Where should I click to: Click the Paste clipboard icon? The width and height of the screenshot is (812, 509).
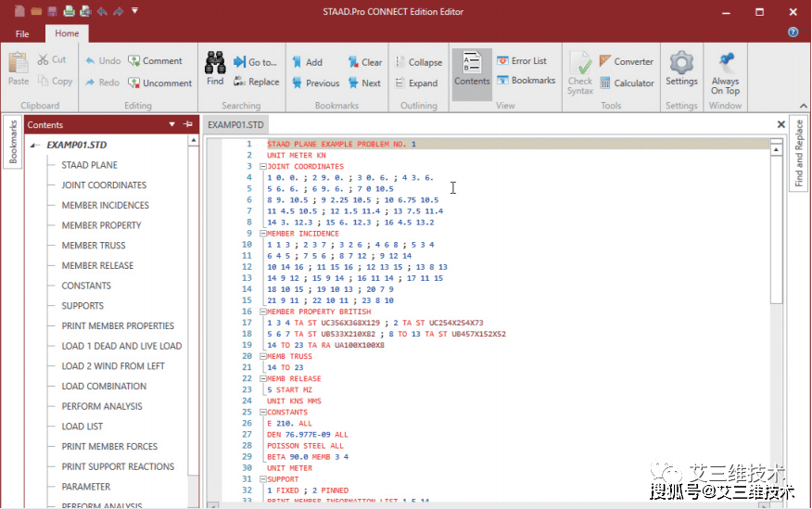[x=19, y=64]
